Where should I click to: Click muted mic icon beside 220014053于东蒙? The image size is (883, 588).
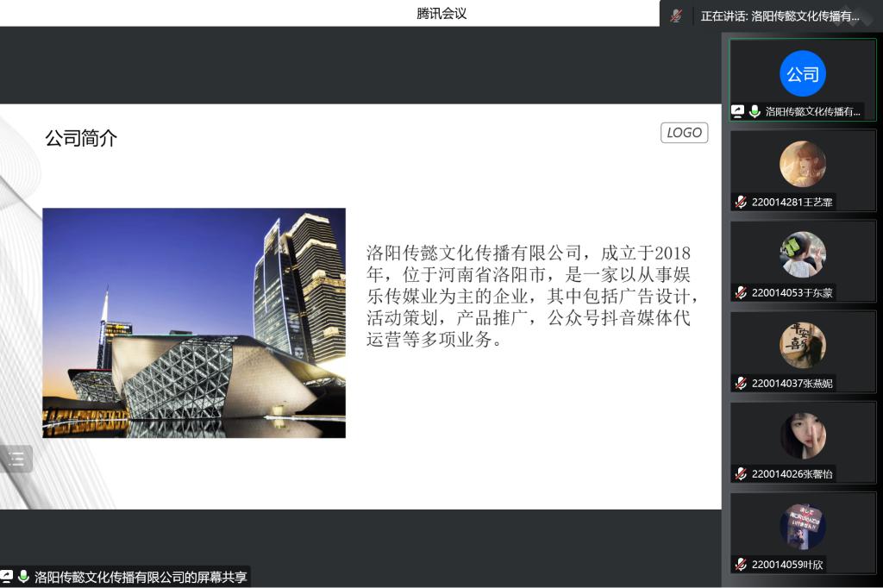pyautogui.click(x=741, y=292)
